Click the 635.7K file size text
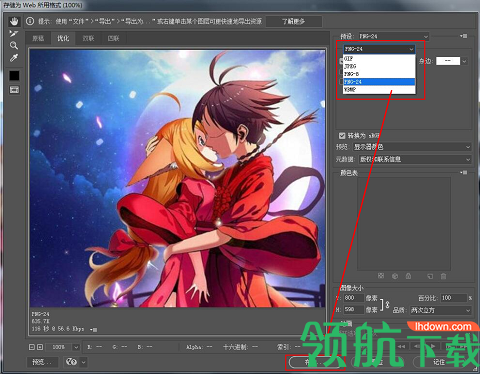 click(x=41, y=321)
